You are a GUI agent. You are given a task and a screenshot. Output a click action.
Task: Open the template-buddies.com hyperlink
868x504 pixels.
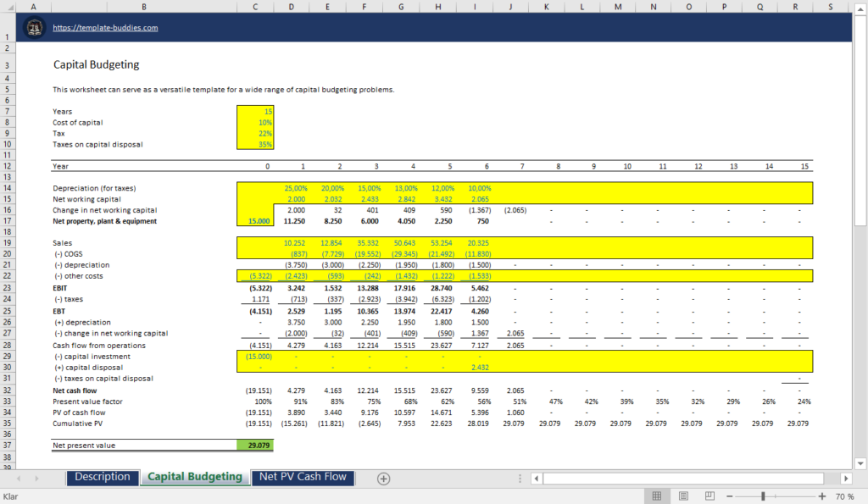[x=105, y=27]
